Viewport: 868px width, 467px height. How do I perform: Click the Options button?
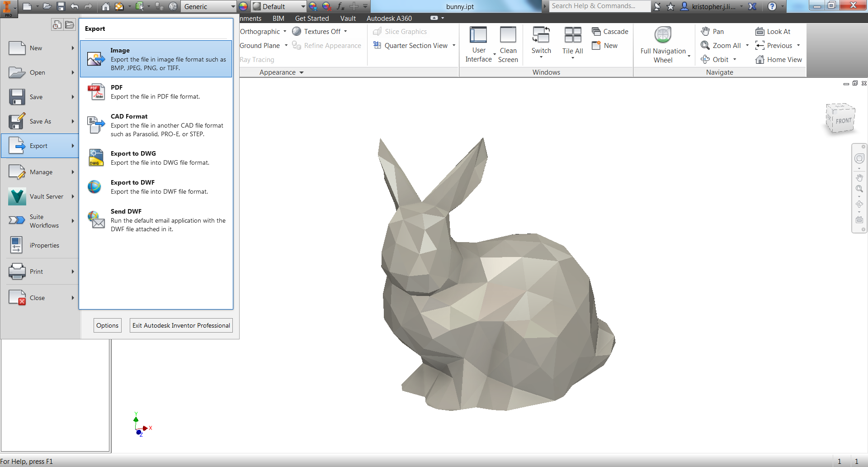point(107,325)
